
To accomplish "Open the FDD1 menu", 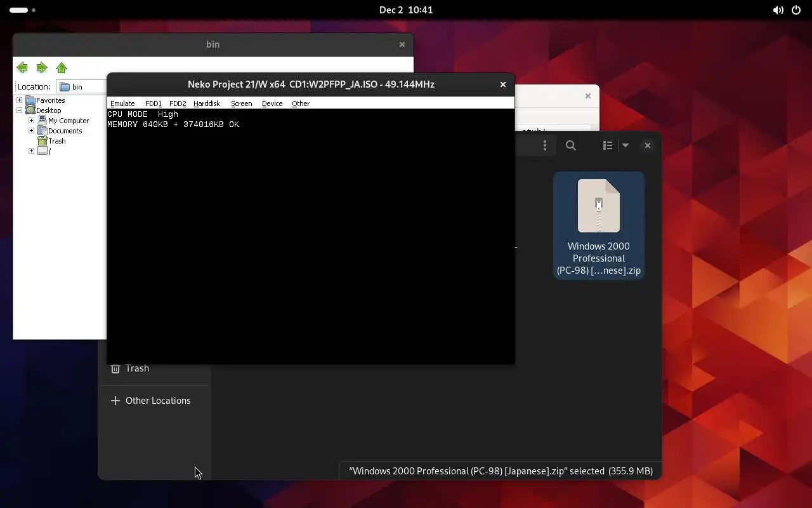I will tap(154, 104).
